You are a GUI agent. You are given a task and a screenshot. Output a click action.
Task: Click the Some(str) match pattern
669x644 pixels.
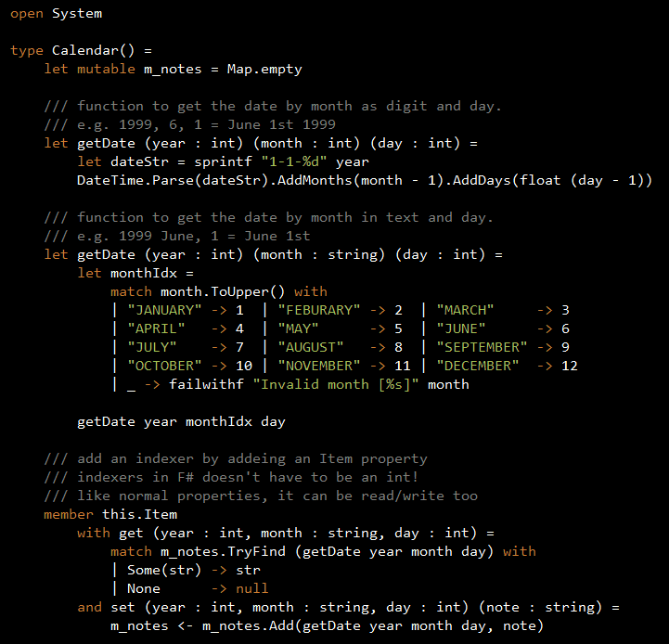(163, 570)
